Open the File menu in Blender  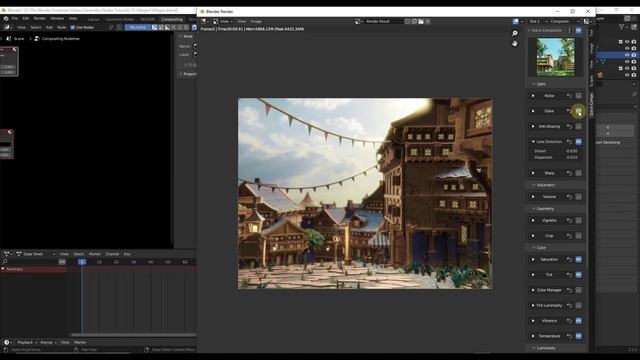point(15,18)
